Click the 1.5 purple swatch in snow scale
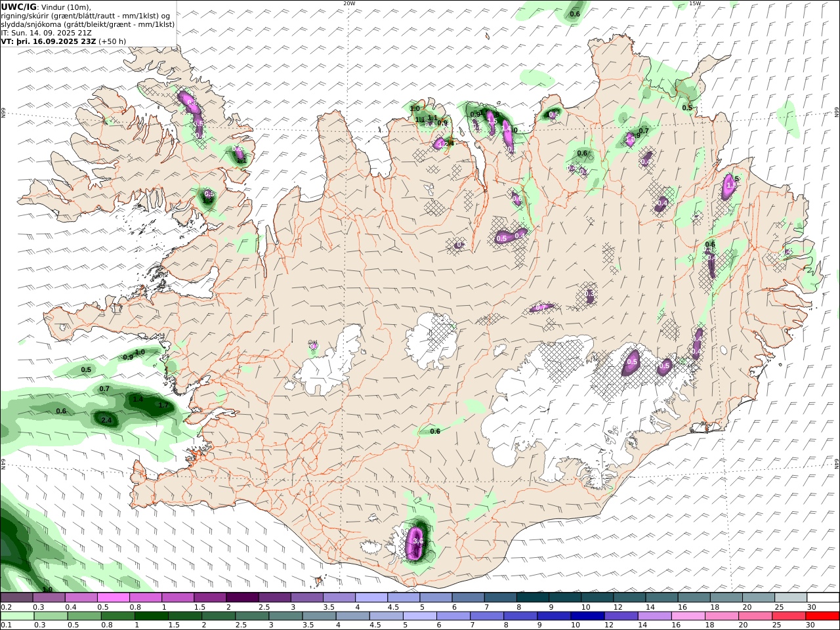The height and width of the screenshot is (630, 840). pos(210,598)
